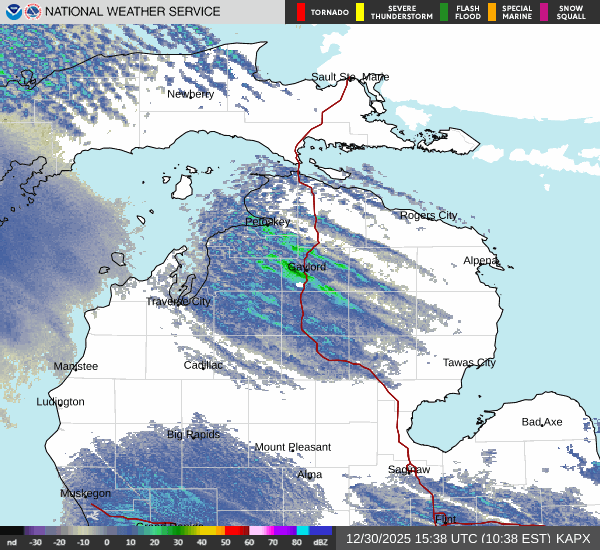Click the NOAA logo in the header

point(12,12)
